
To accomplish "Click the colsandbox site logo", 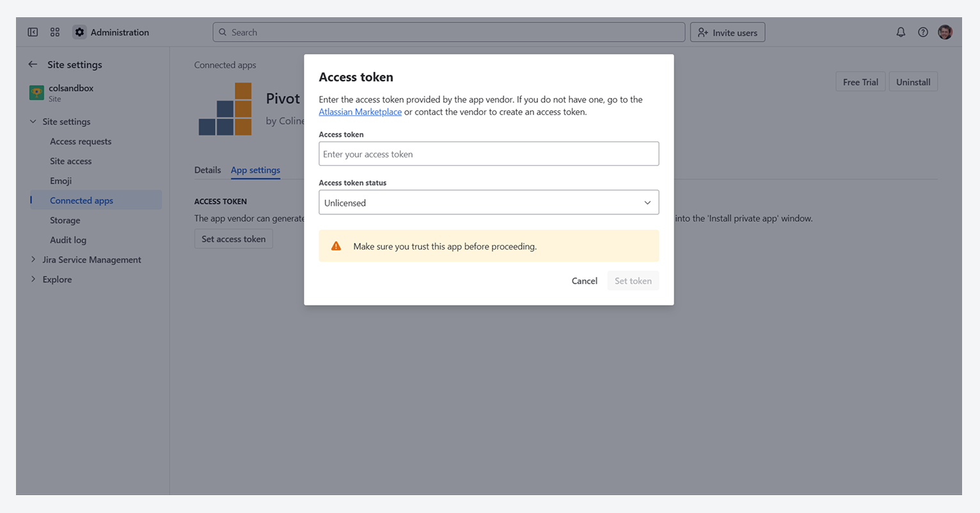I will (x=36, y=93).
